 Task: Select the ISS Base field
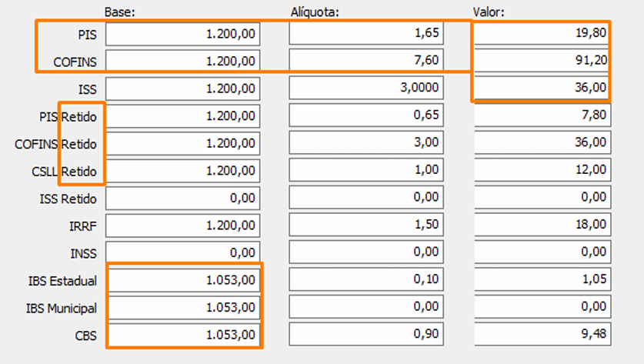pyautogui.click(x=183, y=88)
